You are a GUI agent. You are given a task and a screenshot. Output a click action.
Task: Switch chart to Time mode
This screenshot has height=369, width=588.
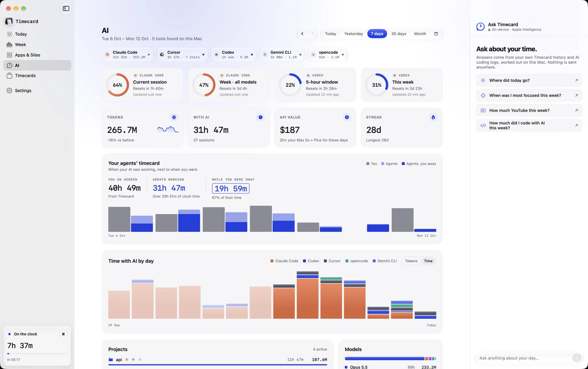click(x=428, y=261)
